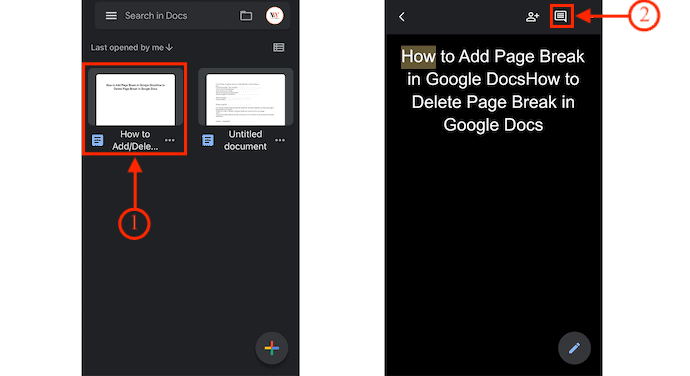This screenshot has width=690, height=376.
Task: Open the hamburger menu in Docs
Action: (x=111, y=16)
